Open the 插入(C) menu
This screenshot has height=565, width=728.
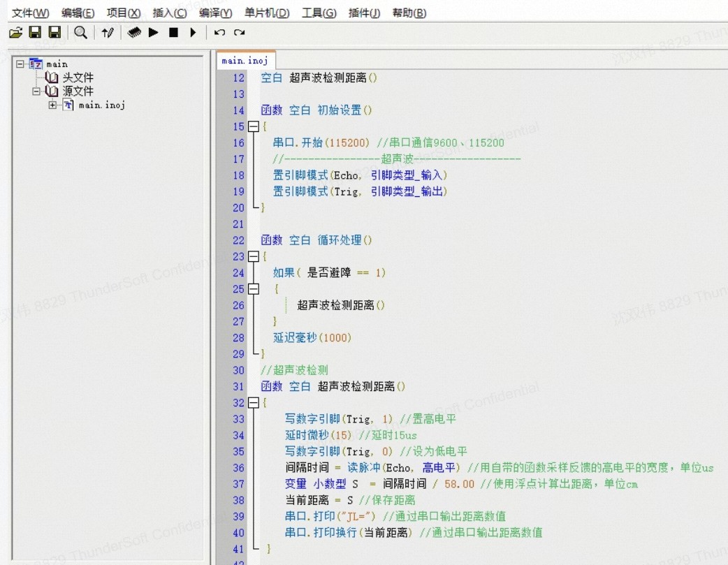point(170,13)
